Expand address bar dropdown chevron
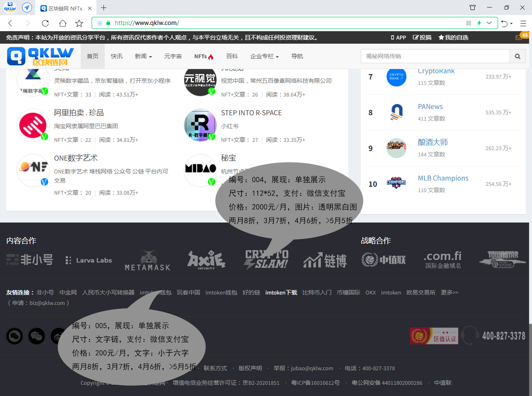The height and width of the screenshot is (396, 532). [490, 23]
